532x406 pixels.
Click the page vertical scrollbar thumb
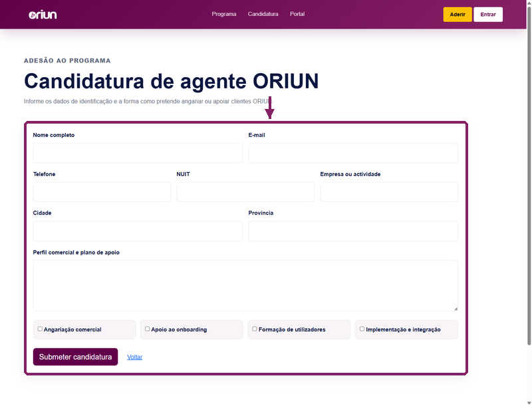(x=529, y=175)
